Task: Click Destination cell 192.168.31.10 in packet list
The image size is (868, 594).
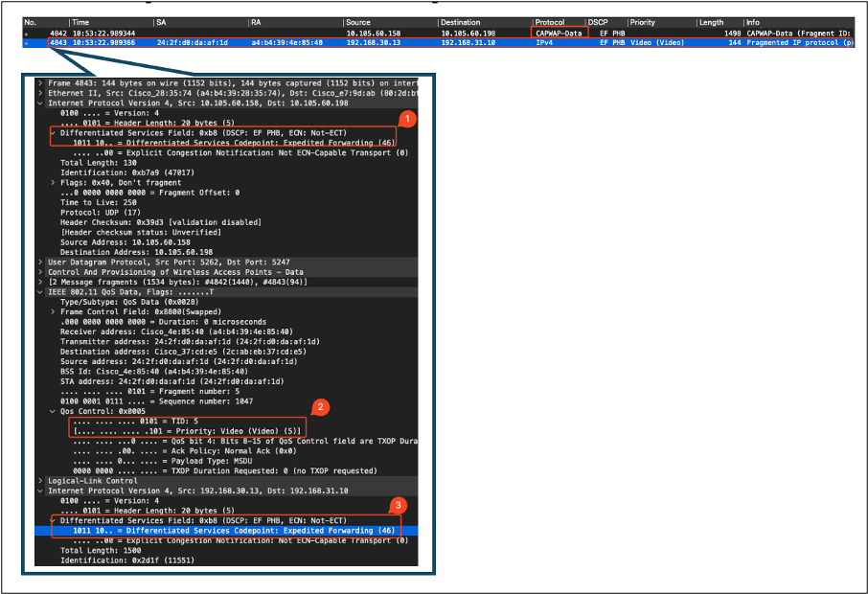Action: (468, 42)
